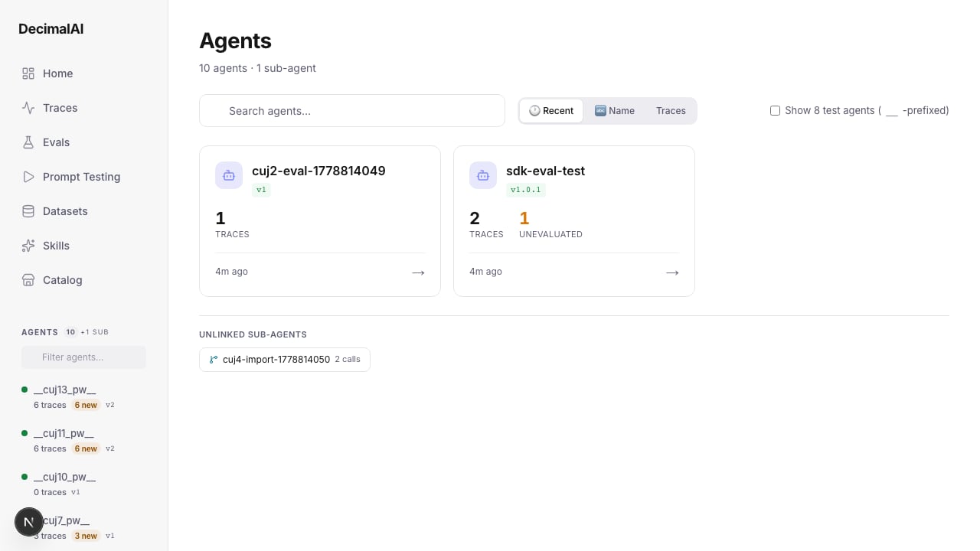Click the v1.0.1 version badge
The image size is (980, 551).
click(x=526, y=190)
